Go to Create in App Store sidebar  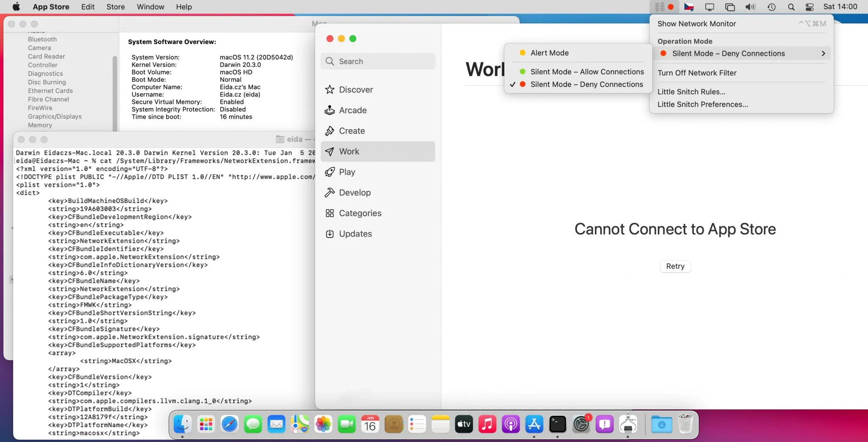pyautogui.click(x=378, y=131)
